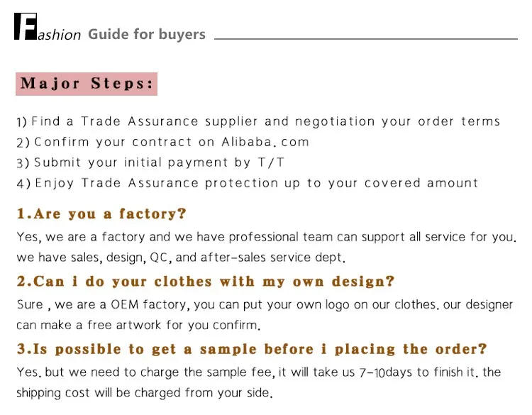Click the "T/T" payment text
The height and width of the screenshot is (415, 532).
[x=271, y=162]
